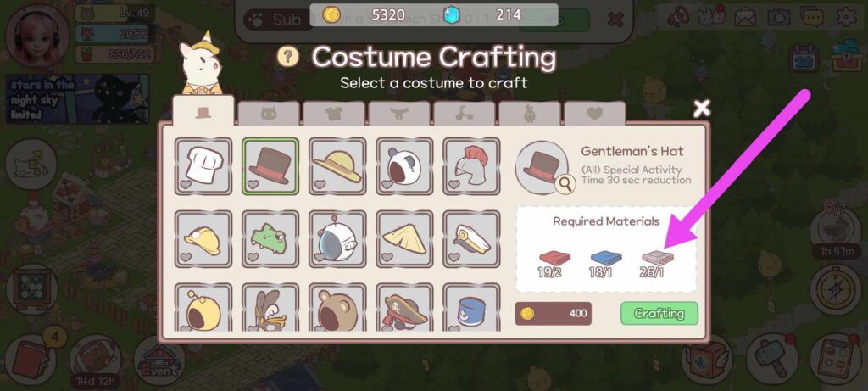
Task: Close the Costume Crafting window
Action: click(702, 109)
